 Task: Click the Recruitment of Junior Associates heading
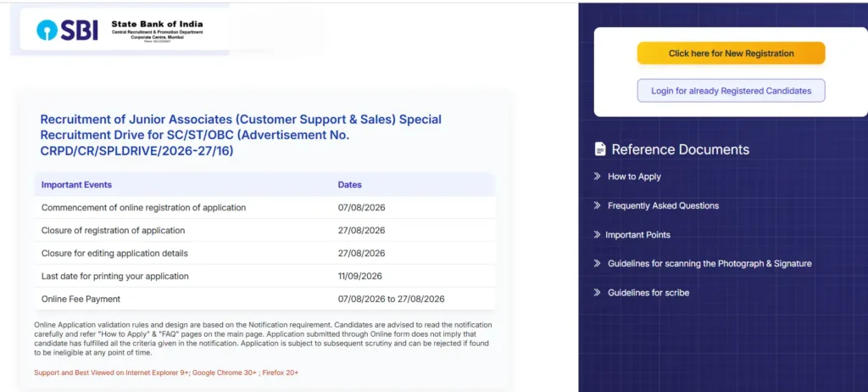point(241,135)
